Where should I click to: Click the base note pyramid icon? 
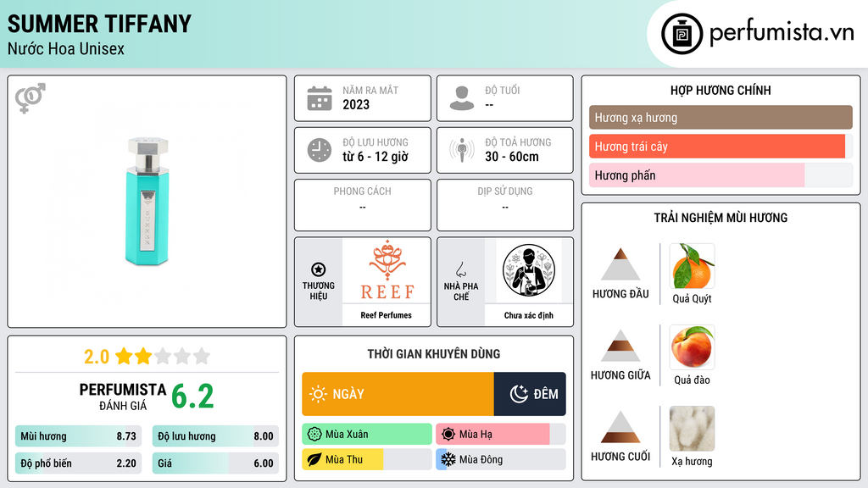[x=620, y=427]
